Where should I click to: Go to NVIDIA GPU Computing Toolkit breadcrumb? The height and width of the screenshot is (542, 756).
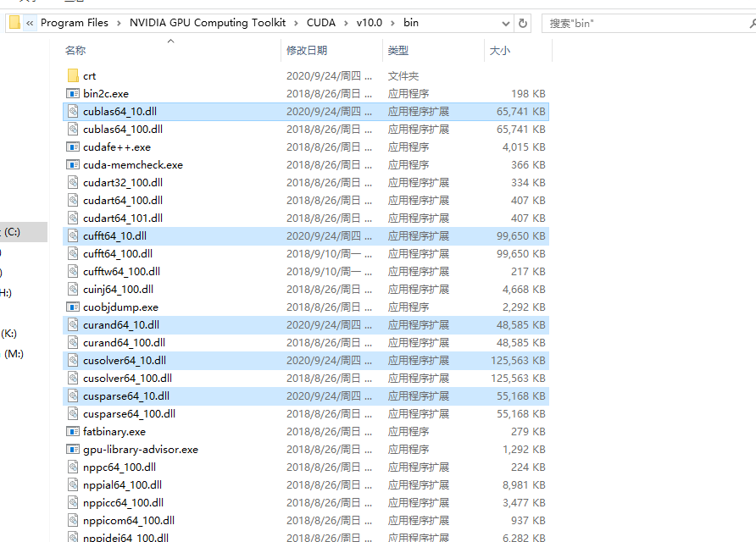208,23
